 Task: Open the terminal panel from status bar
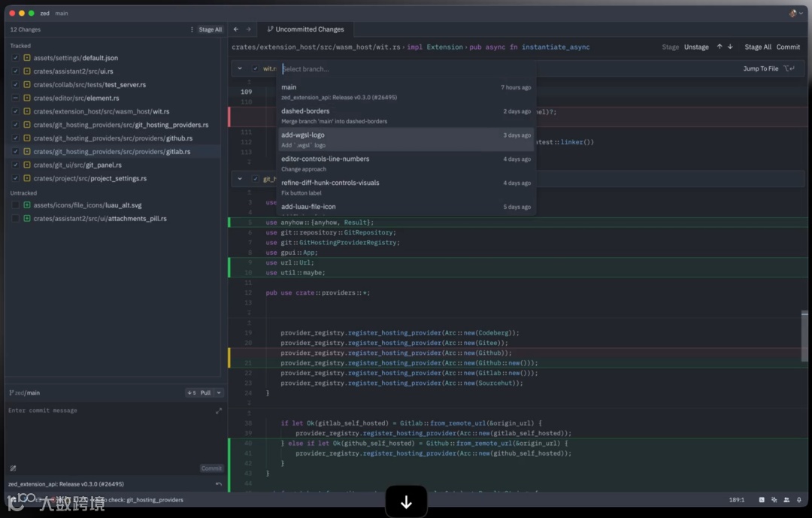(x=762, y=500)
